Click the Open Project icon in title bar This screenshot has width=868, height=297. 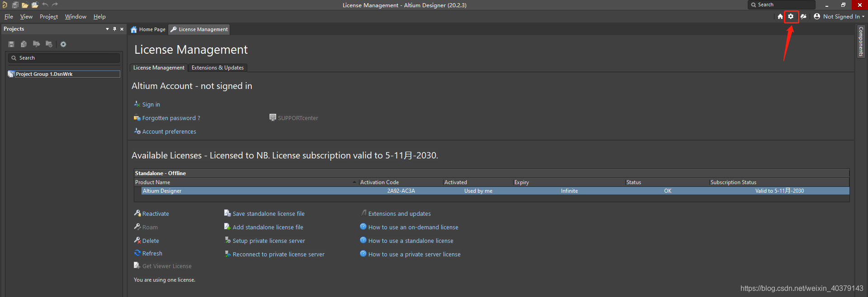[35, 5]
